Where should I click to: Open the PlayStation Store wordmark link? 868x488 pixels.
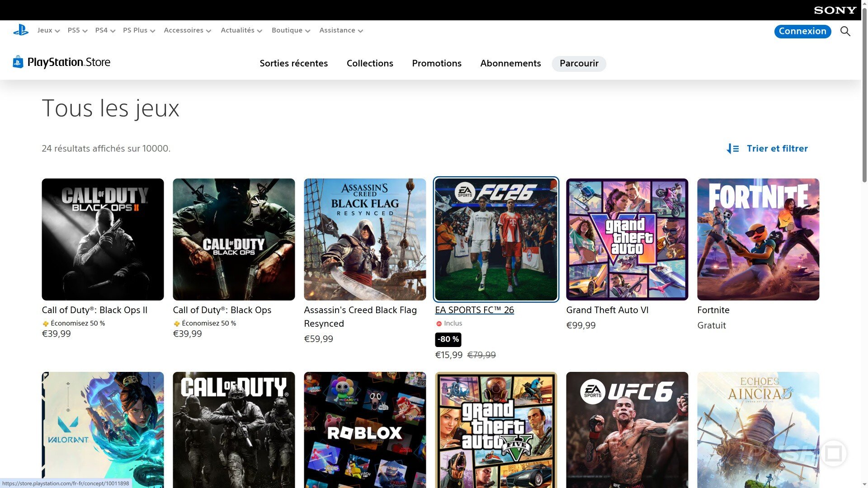[x=69, y=62]
